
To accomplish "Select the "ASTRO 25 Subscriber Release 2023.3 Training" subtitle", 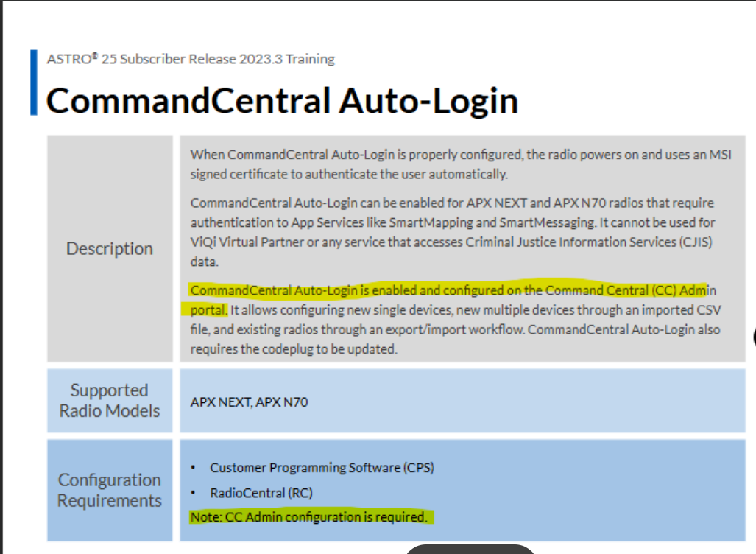I will 191,59.
